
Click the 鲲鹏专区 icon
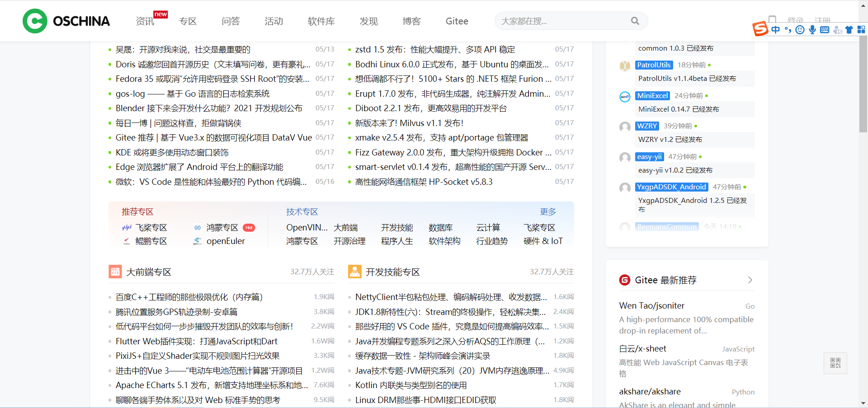(x=127, y=241)
